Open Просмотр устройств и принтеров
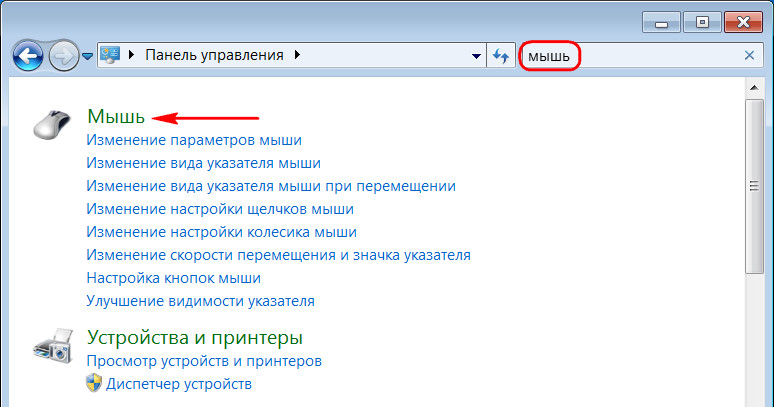774x407 pixels. (204, 361)
